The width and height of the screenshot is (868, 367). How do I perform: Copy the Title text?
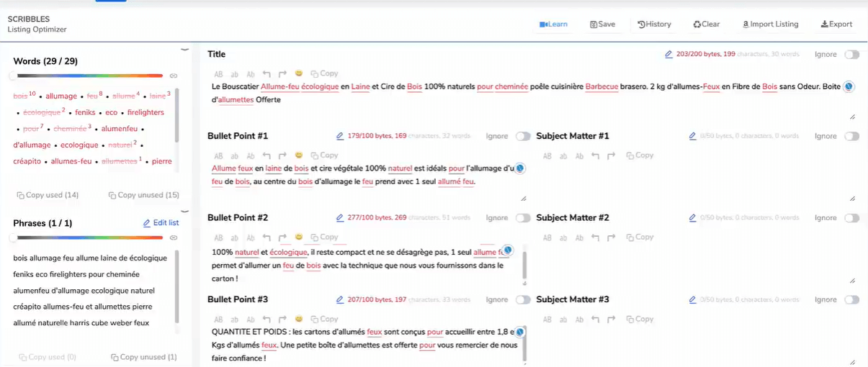323,73
